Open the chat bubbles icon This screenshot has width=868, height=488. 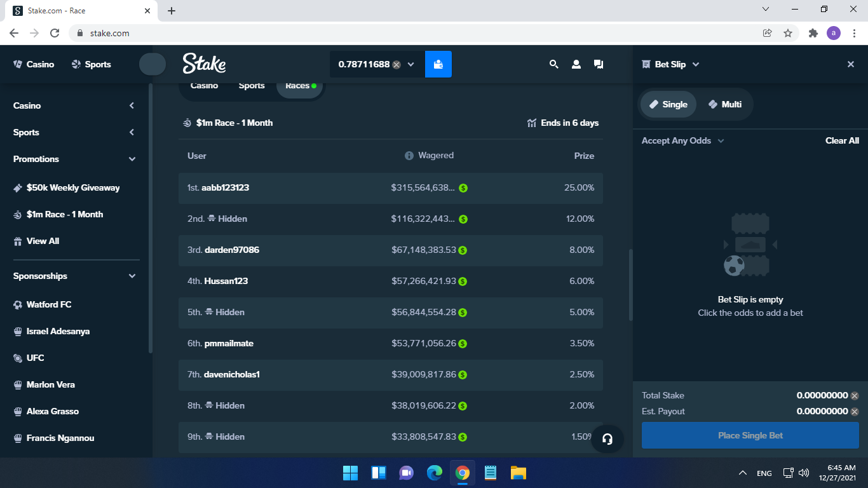(599, 64)
